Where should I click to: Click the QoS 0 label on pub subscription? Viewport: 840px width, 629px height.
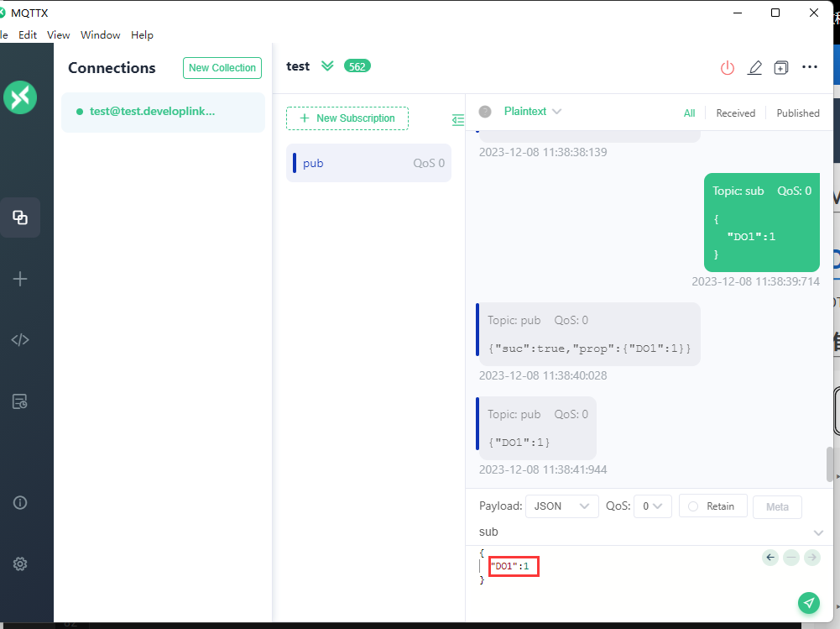coord(429,163)
